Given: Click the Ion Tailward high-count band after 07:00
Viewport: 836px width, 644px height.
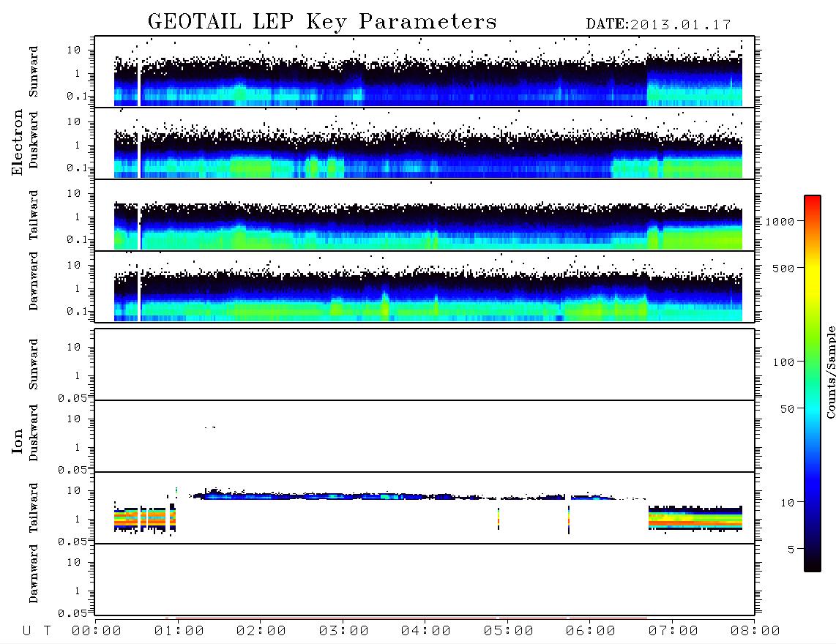Looking at the screenshot, I should [695, 517].
